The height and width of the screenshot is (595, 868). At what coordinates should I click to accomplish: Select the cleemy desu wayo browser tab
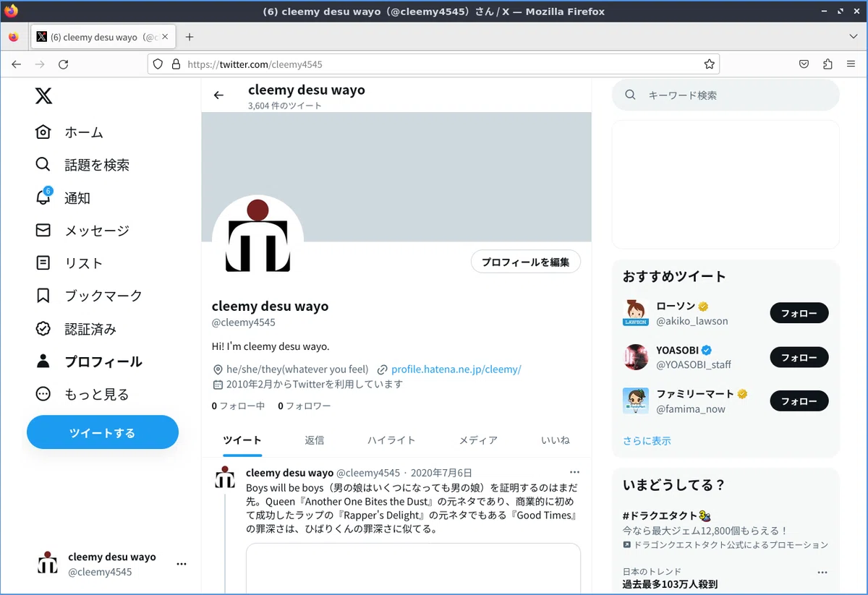pos(102,37)
